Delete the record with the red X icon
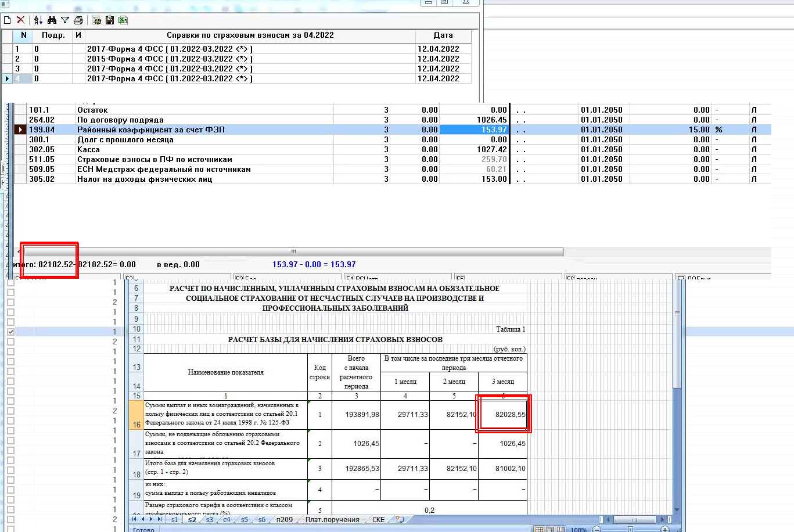 coord(20,20)
